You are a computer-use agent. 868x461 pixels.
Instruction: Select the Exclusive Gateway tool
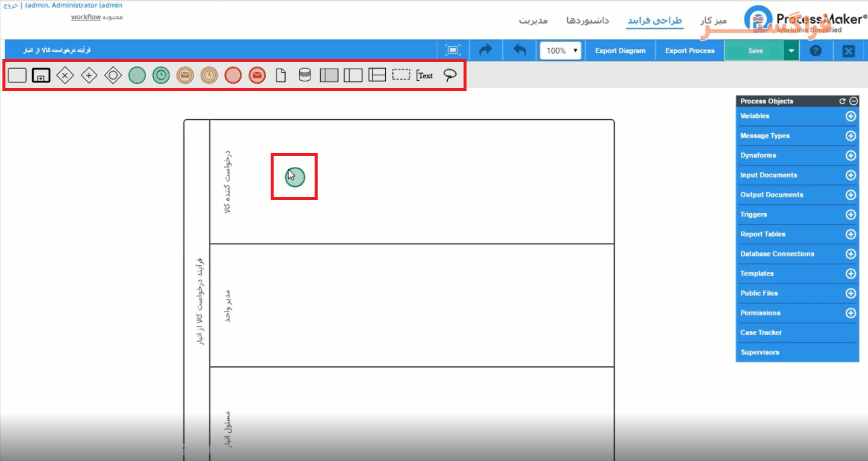[x=65, y=75]
